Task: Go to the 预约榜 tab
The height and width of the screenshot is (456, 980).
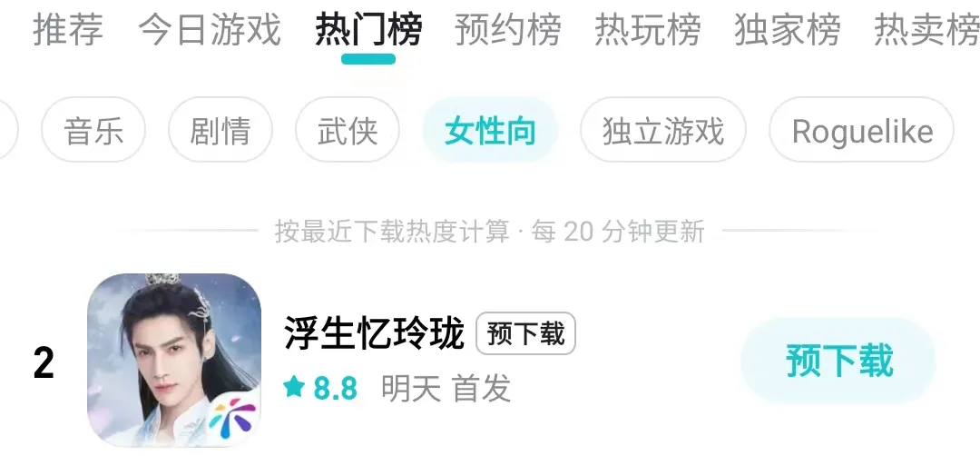Action: tap(507, 29)
